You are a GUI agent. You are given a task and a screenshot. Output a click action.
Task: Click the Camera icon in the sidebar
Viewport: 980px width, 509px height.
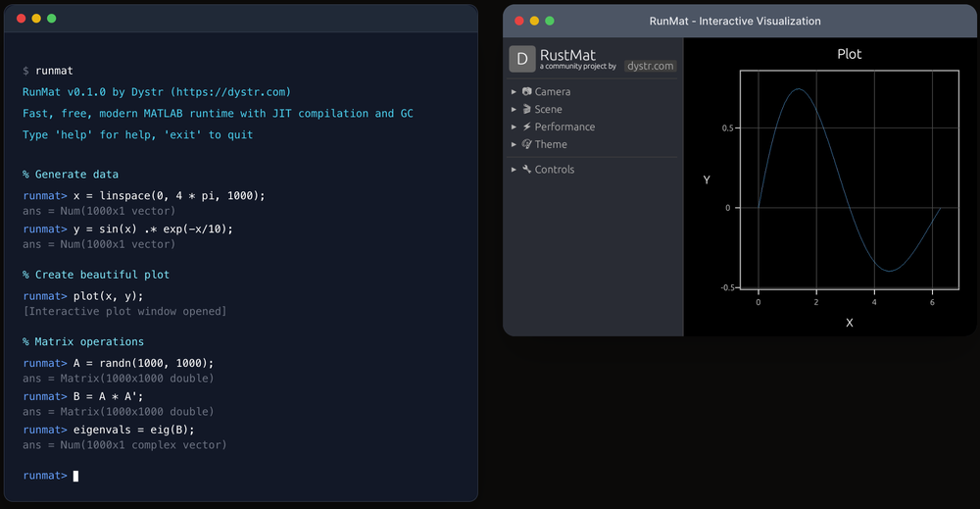click(527, 92)
